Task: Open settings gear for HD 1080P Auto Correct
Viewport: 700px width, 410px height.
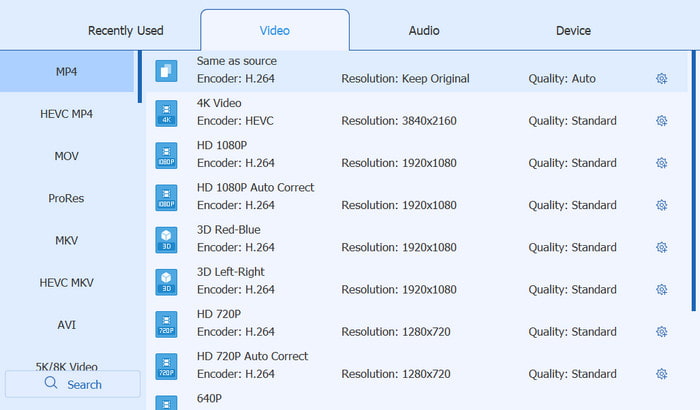Action: (x=662, y=205)
